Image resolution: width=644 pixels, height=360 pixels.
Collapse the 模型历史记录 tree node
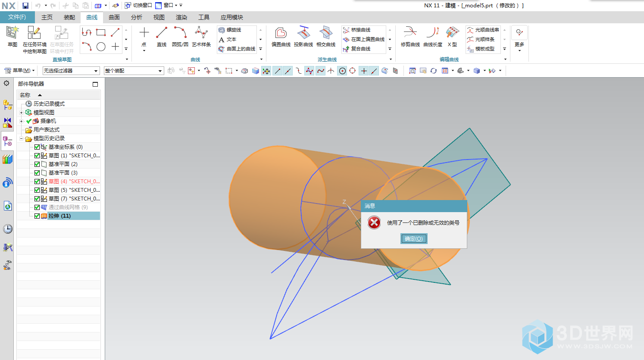pyautogui.click(x=21, y=138)
